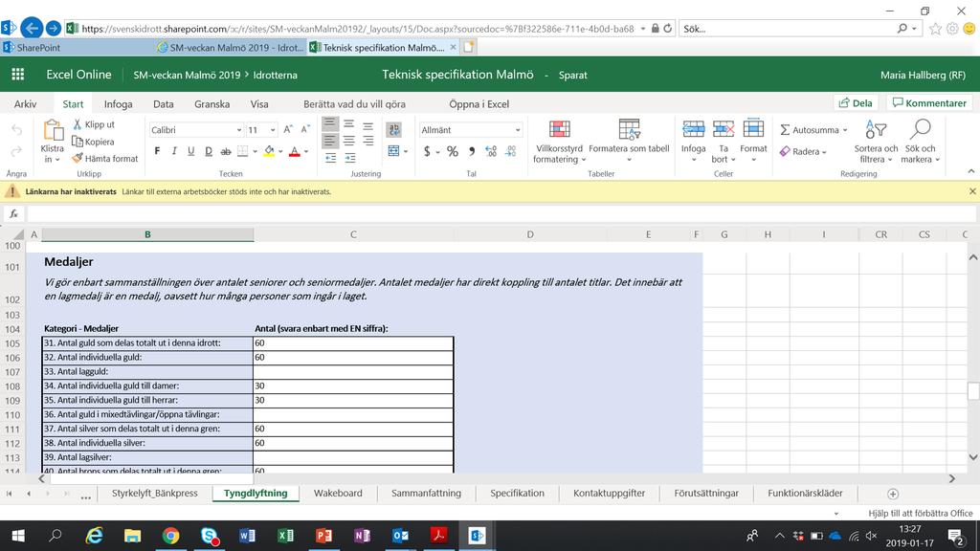Image resolution: width=980 pixels, height=551 pixels.
Task: Toggle underline formatting
Action: click(x=190, y=151)
